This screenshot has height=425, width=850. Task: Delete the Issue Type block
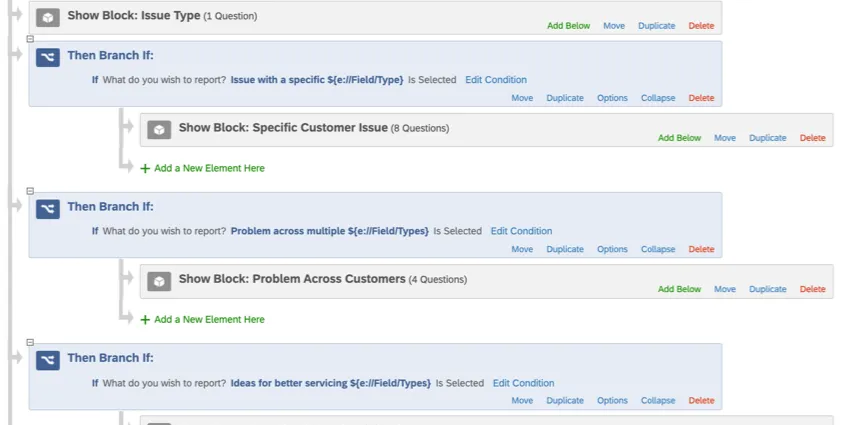pos(701,26)
